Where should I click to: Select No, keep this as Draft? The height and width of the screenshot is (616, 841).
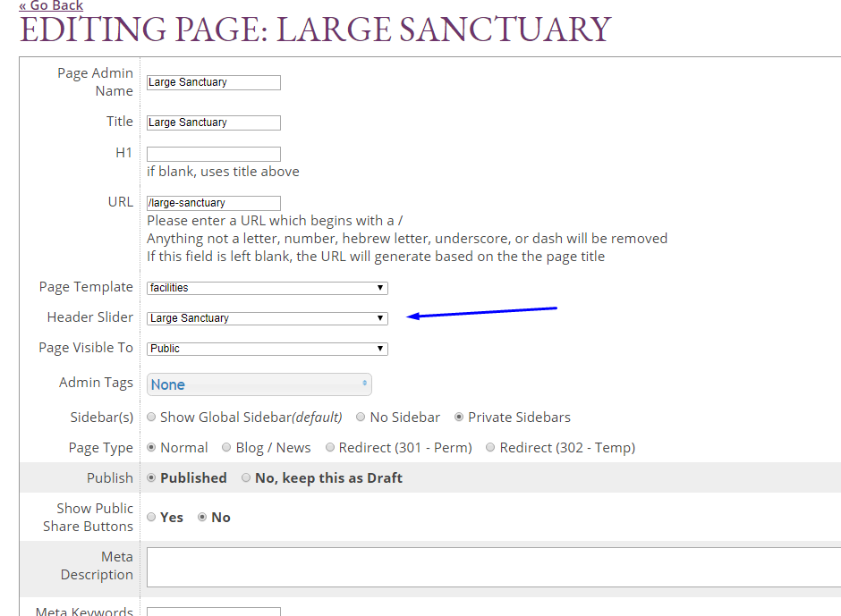tap(246, 477)
